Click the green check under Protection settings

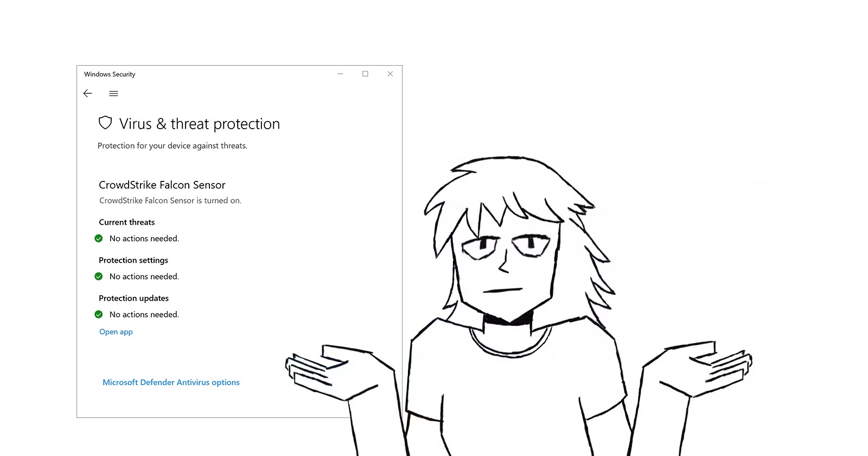(x=99, y=276)
